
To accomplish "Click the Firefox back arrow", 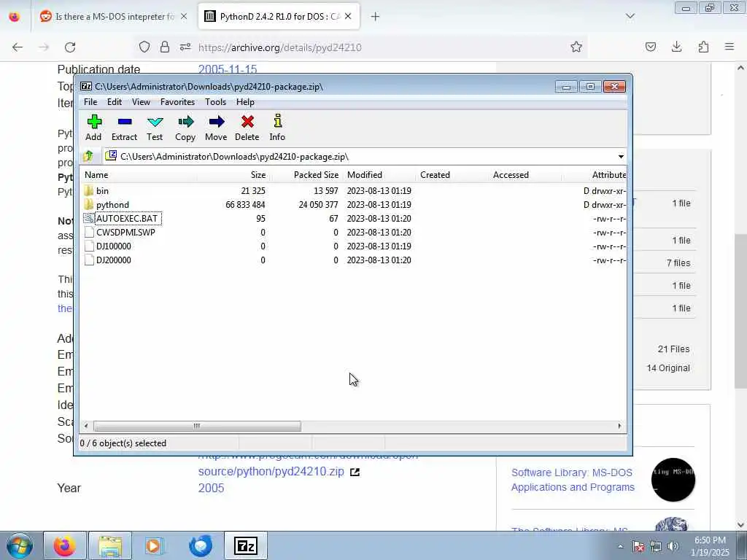I will click(x=18, y=47).
